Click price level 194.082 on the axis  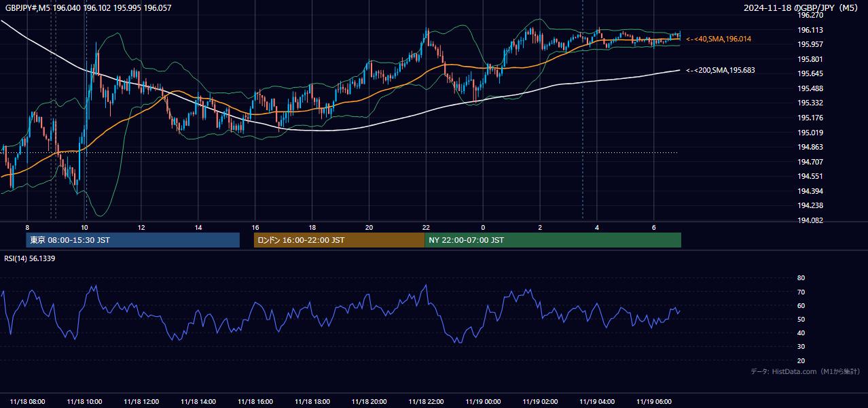point(810,220)
